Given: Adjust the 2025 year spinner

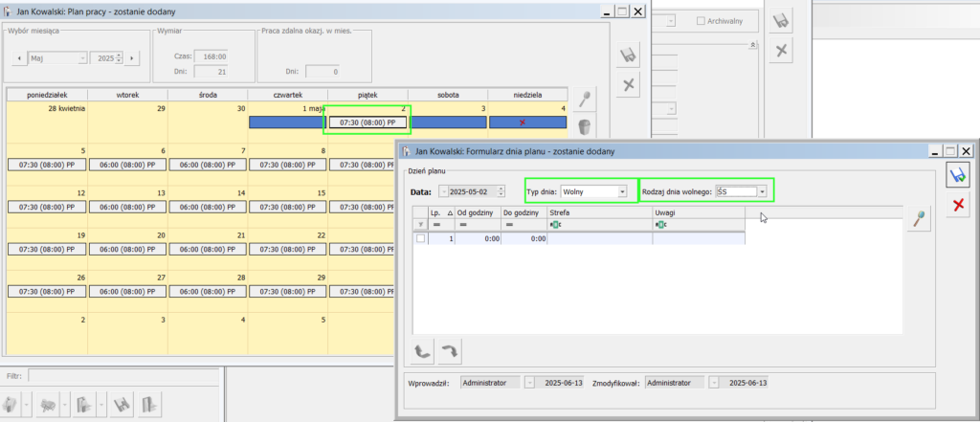Looking at the screenshot, I should click(x=119, y=58).
